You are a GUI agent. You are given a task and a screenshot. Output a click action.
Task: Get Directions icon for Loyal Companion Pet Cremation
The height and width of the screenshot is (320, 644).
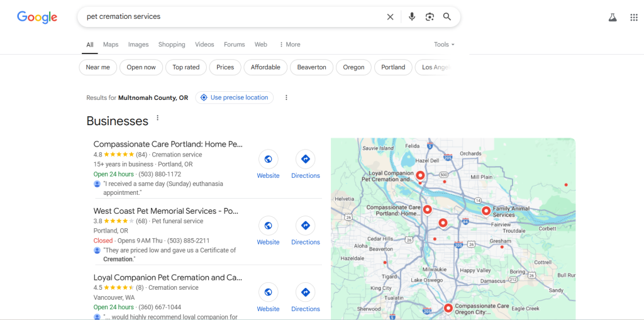[x=306, y=292]
